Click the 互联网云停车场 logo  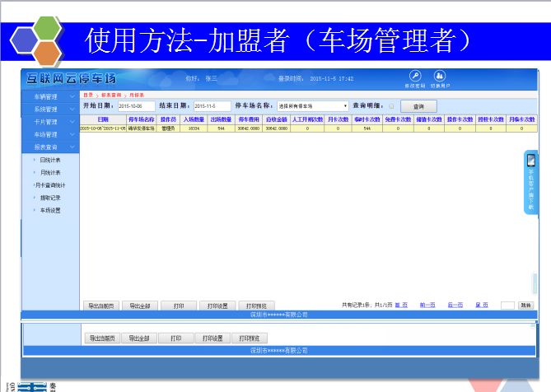[72, 79]
